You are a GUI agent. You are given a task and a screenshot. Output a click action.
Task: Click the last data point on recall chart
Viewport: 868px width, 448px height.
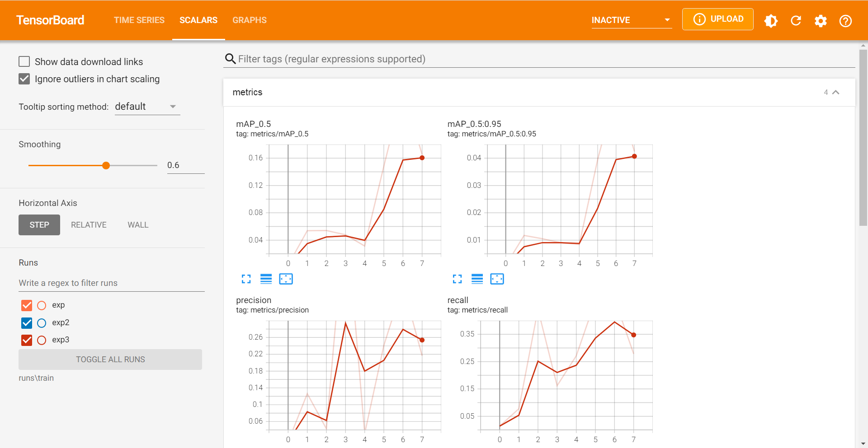tap(633, 335)
